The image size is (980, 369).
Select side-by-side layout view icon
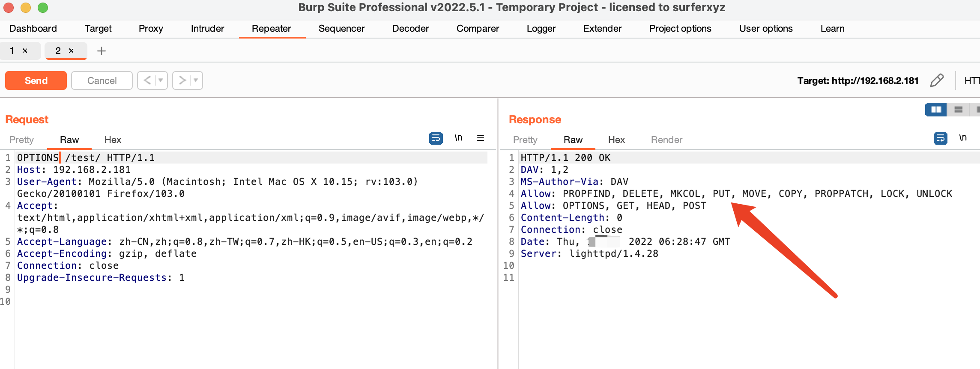(936, 110)
